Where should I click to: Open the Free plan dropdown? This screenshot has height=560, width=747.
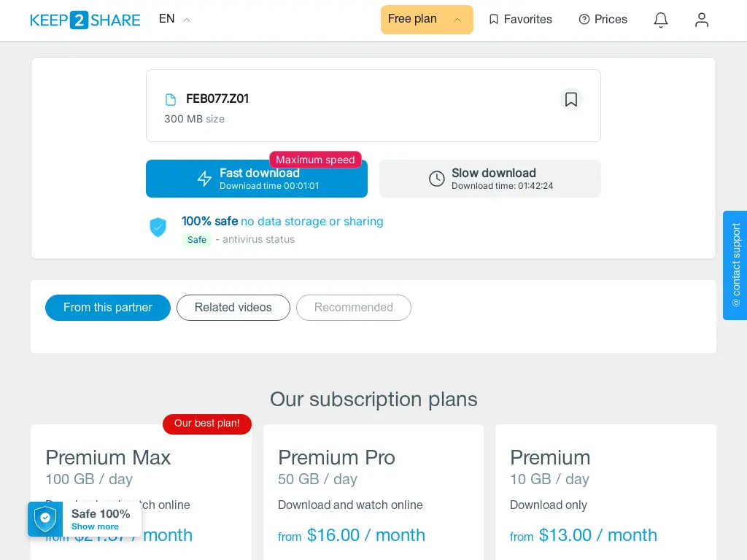tap(426, 20)
